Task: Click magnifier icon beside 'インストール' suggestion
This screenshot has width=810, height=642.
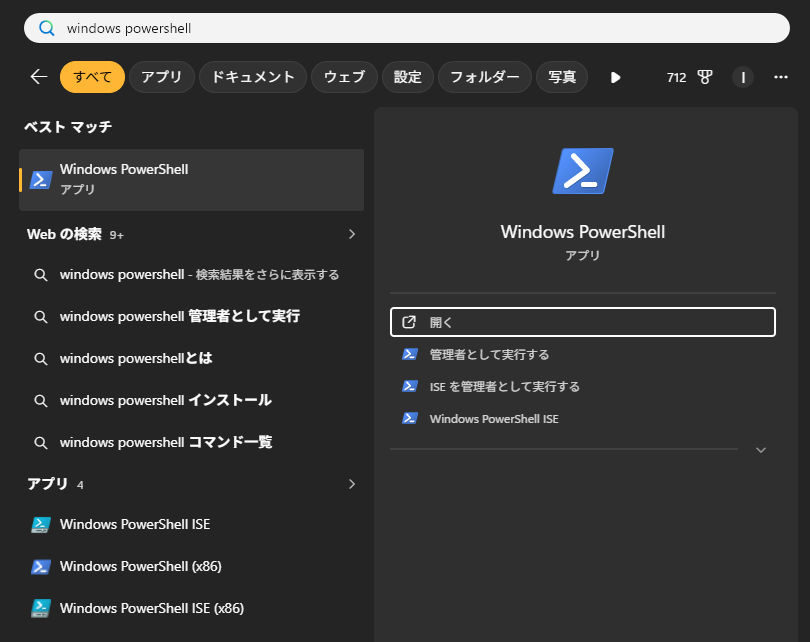Action: coord(41,401)
